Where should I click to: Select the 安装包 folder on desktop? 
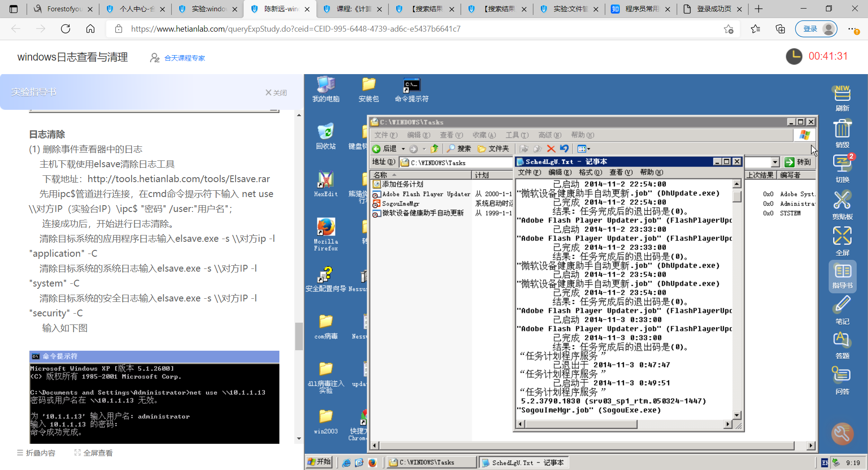pos(368,89)
